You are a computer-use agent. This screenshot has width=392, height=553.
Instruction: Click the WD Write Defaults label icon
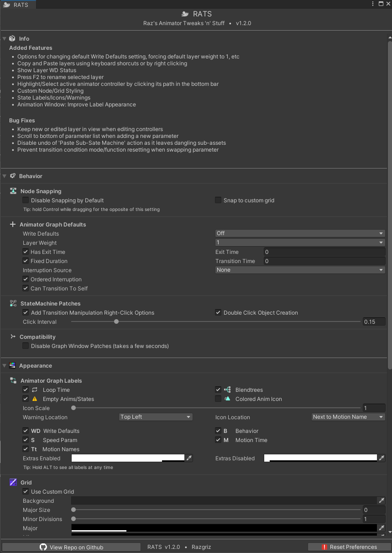(36, 431)
